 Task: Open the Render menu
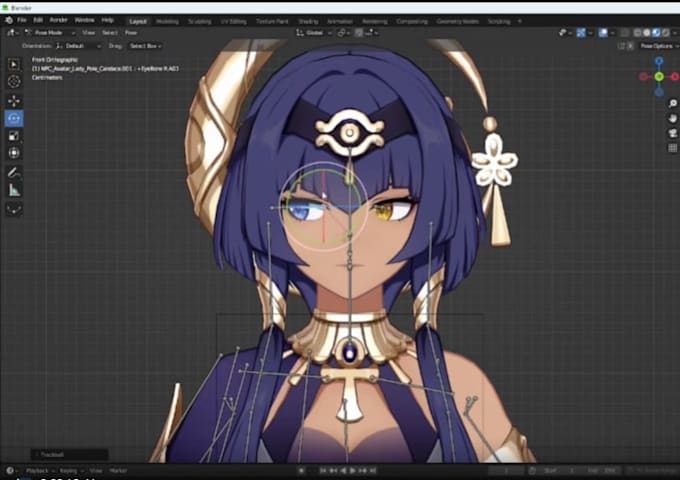pyautogui.click(x=58, y=20)
